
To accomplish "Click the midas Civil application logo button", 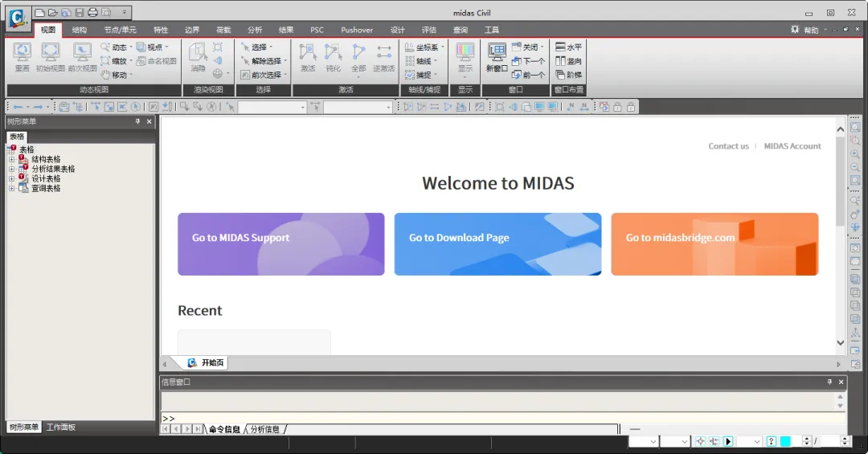I will [x=17, y=18].
